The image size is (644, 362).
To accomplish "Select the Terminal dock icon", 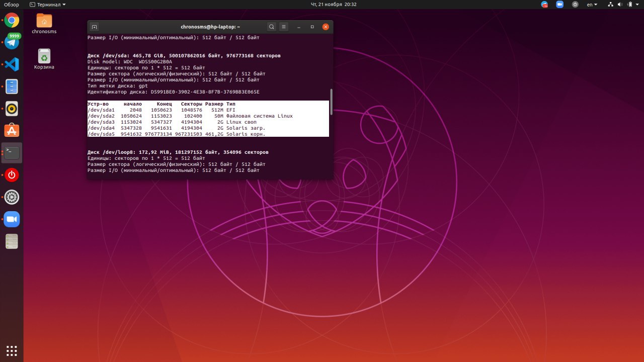I will (x=12, y=153).
